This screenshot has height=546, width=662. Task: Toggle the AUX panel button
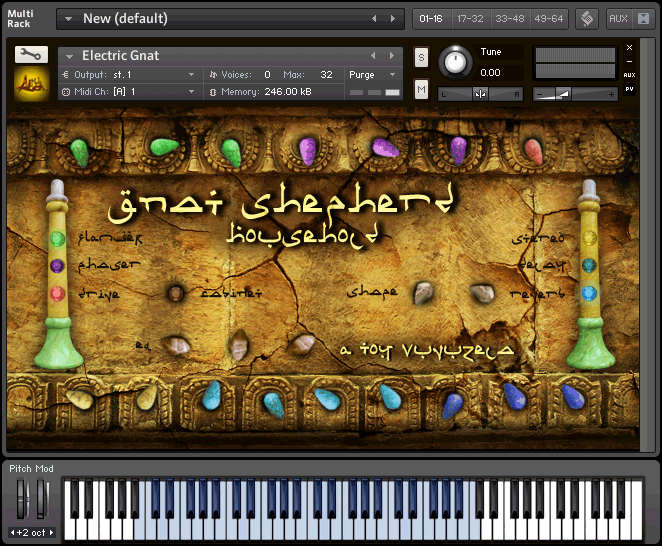pyautogui.click(x=617, y=18)
